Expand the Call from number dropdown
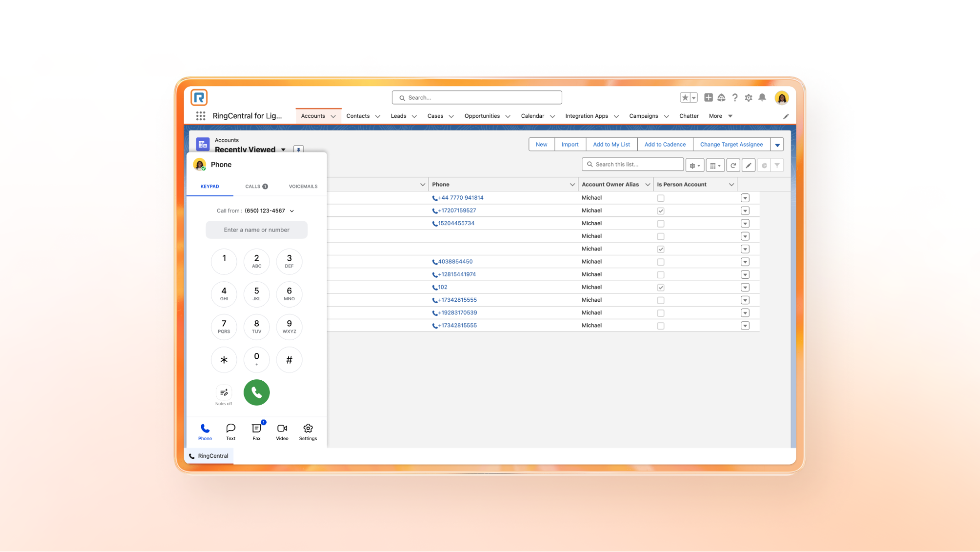This screenshot has width=980, height=552. [x=292, y=211]
